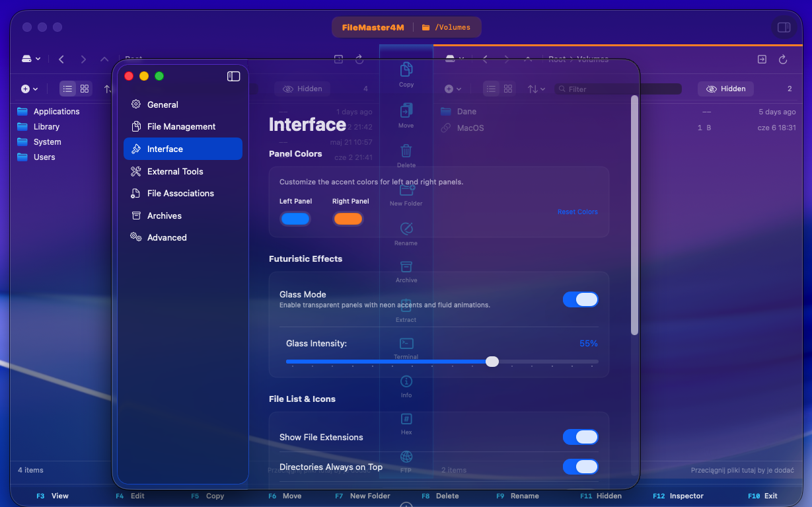Refresh the left panel
The width and height of the screenshot is (812, 507).
point(359,59)
